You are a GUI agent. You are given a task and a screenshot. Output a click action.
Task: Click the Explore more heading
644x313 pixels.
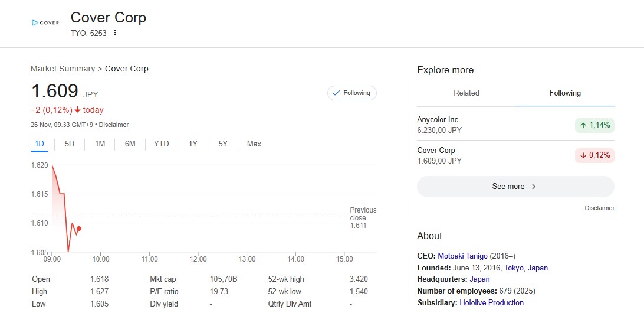[x=445, y=70]
